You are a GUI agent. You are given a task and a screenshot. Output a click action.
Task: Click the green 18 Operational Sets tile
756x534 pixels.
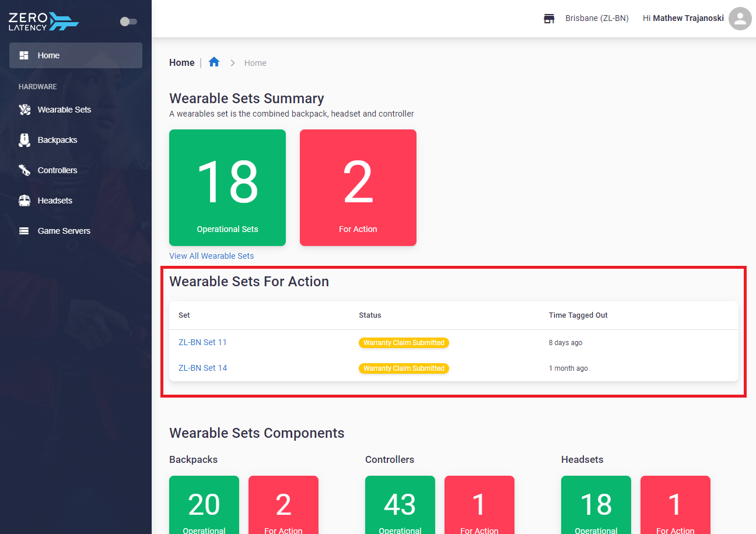[228, 188]
